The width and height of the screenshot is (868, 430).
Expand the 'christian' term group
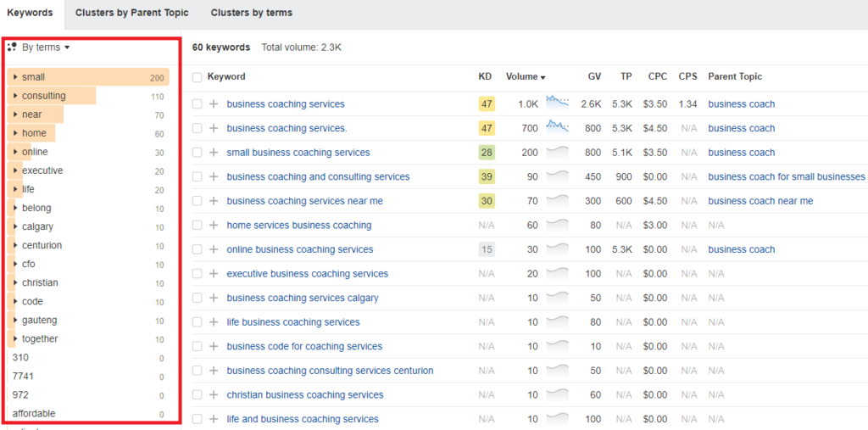[15, 282]
